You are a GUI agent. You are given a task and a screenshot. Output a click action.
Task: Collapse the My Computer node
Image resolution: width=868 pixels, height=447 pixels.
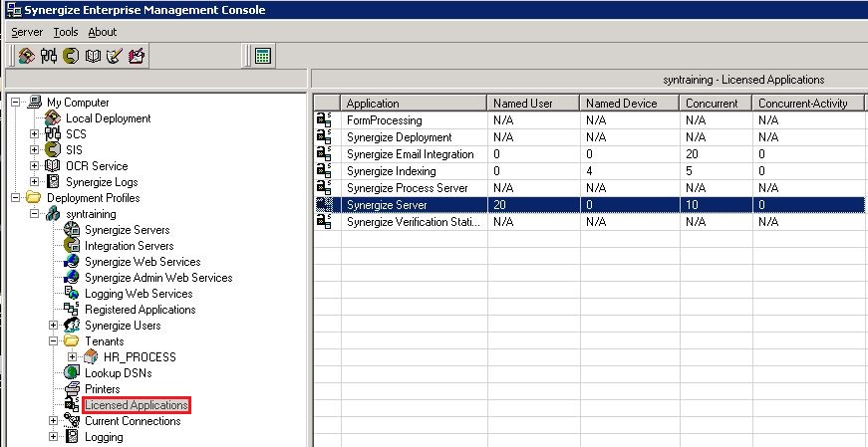16,103
